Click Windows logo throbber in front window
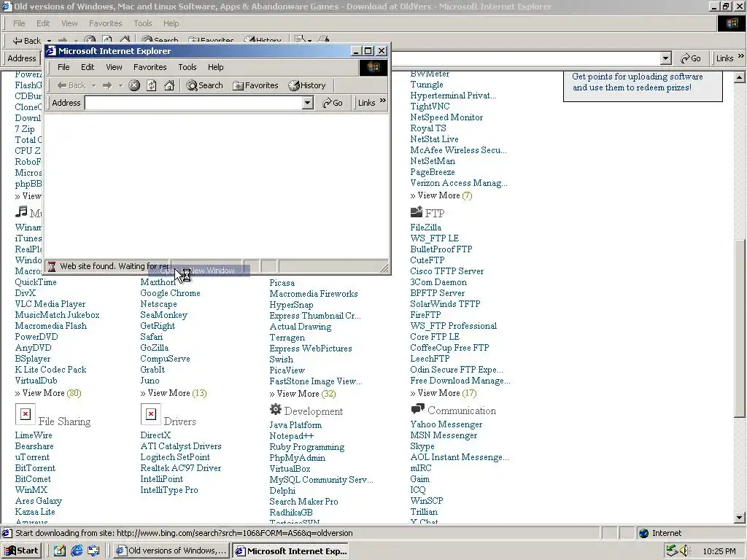This screenshot has height=560, width=747. coord(373,68)
